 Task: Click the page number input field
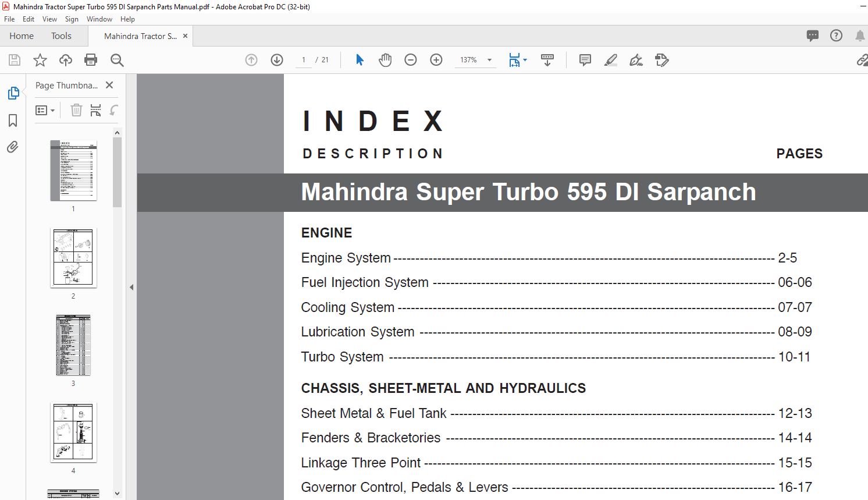tap(304, 60)
